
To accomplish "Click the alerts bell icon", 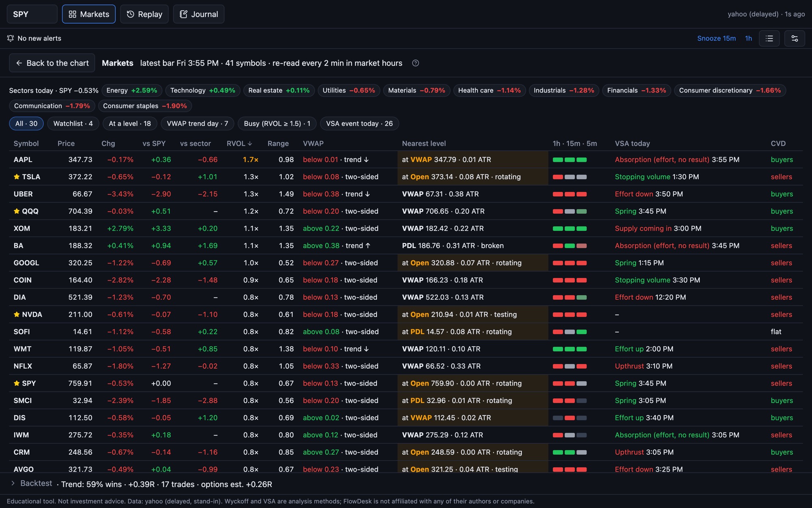I will pos(11,38).
